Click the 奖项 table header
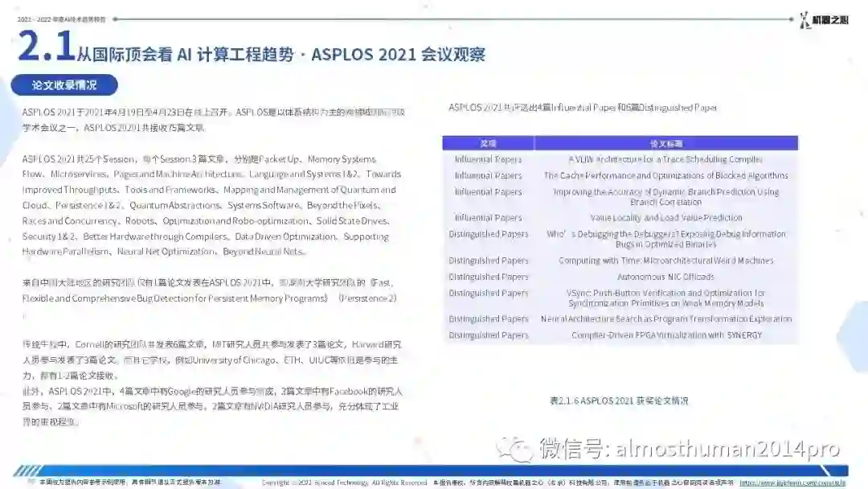 point(489,143)
